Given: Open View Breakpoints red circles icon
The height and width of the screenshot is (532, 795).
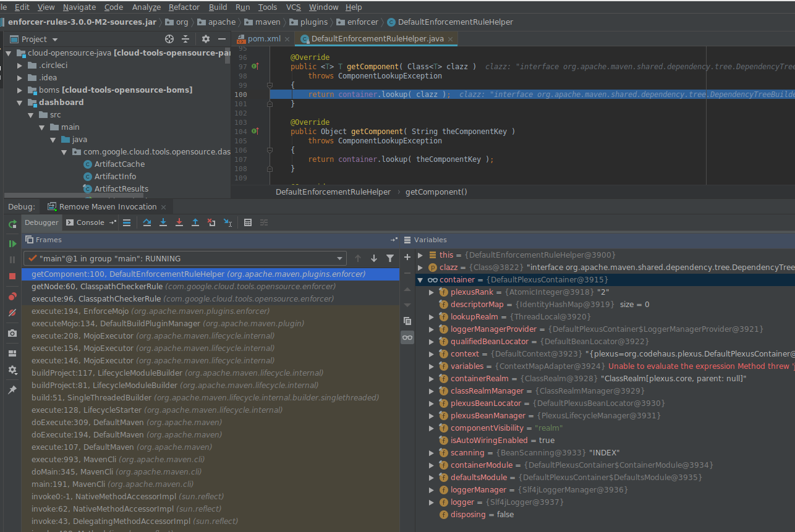Looking at the screenshot, I should click(12, 297).
